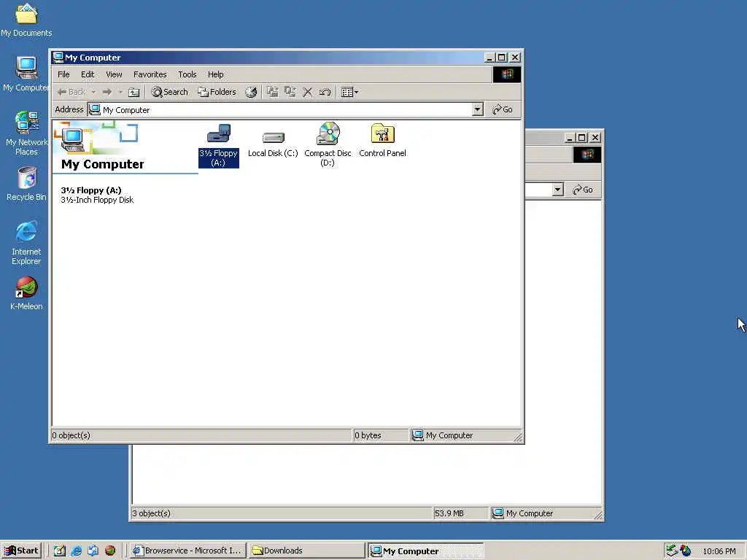Click Go button in the background window
Image resolution: width=747 pixels, height=560 pixels.
(583, 190)
